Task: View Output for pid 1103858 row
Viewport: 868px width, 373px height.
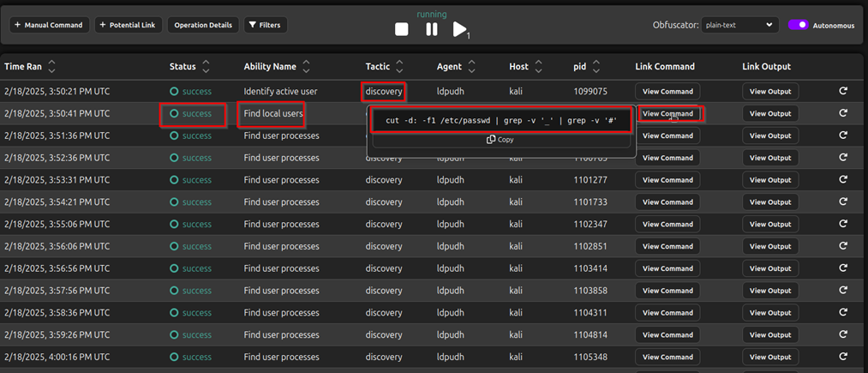Action: pos(770,291)
